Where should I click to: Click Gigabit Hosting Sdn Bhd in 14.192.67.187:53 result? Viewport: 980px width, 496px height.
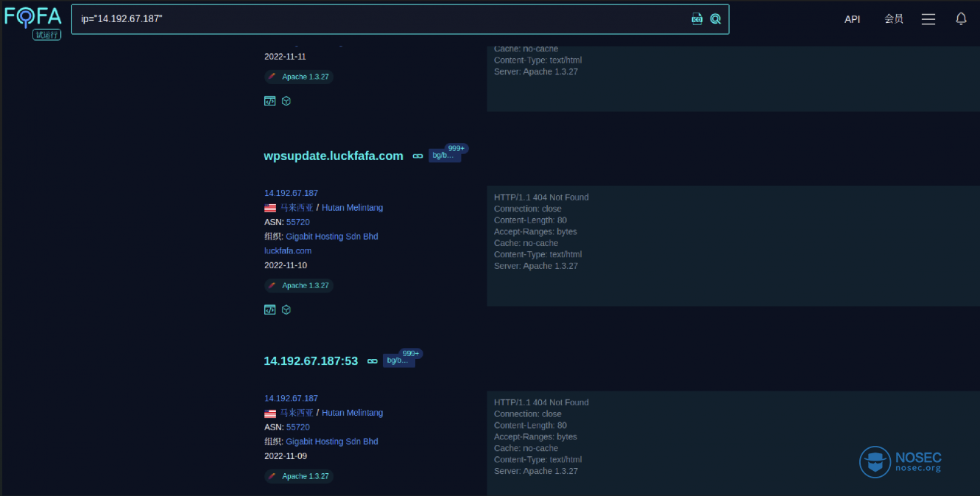tap(332, 441)
